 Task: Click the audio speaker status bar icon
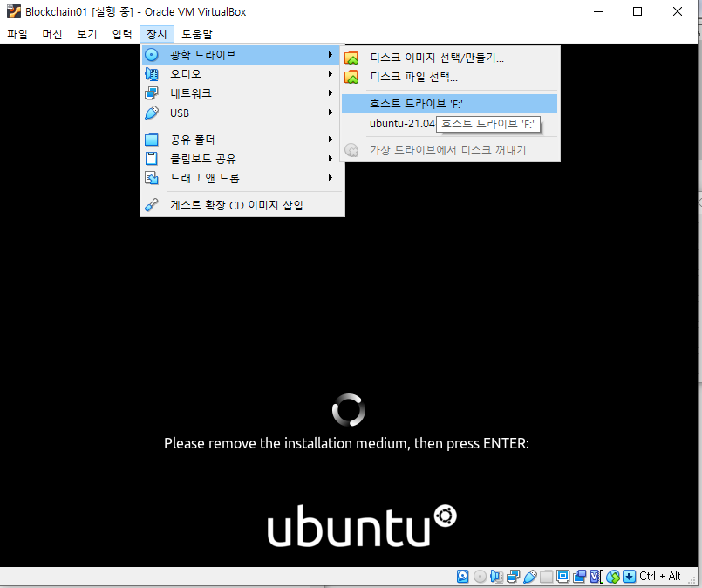496,577
